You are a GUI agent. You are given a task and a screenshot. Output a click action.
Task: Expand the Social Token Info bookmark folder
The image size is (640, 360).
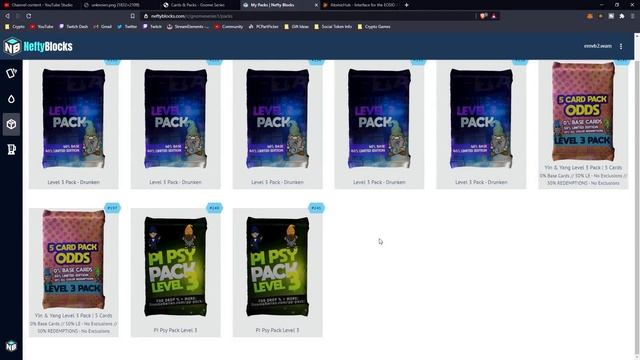333,27
